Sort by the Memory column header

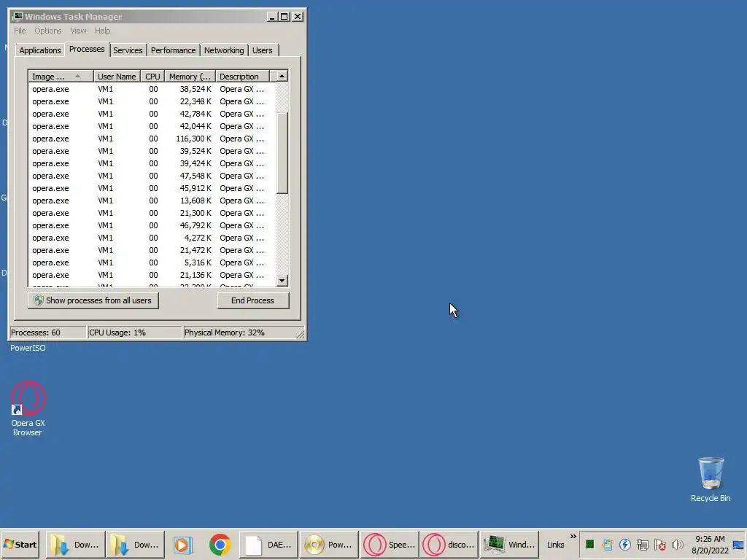(190, 76)
